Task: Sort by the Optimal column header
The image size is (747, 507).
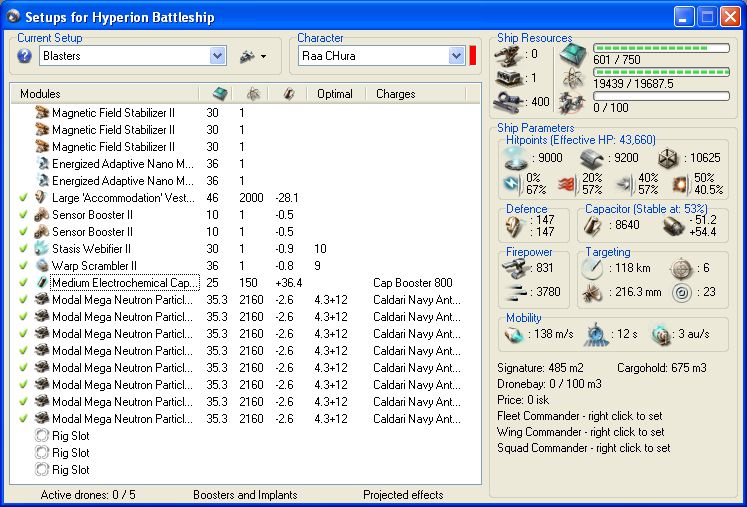Action: pyautogui.click(x=334, y=94)
